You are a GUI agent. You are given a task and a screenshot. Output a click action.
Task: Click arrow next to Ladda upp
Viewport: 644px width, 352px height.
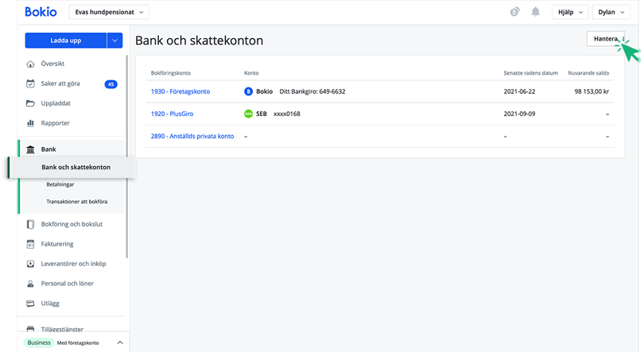click(x=115, y=41)
